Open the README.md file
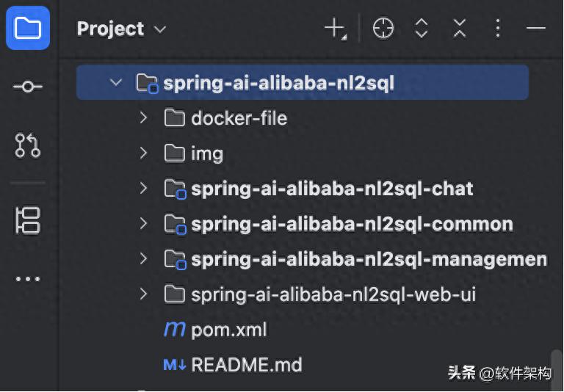Image resolution: width=564 pixels, height=392 pixels. [x=246, y=365]
